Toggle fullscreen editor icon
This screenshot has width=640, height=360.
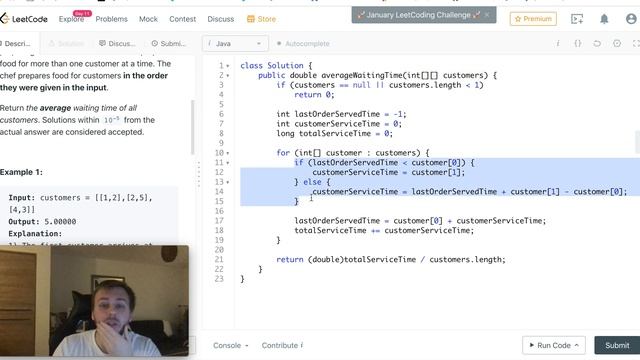tap(636, 43)
